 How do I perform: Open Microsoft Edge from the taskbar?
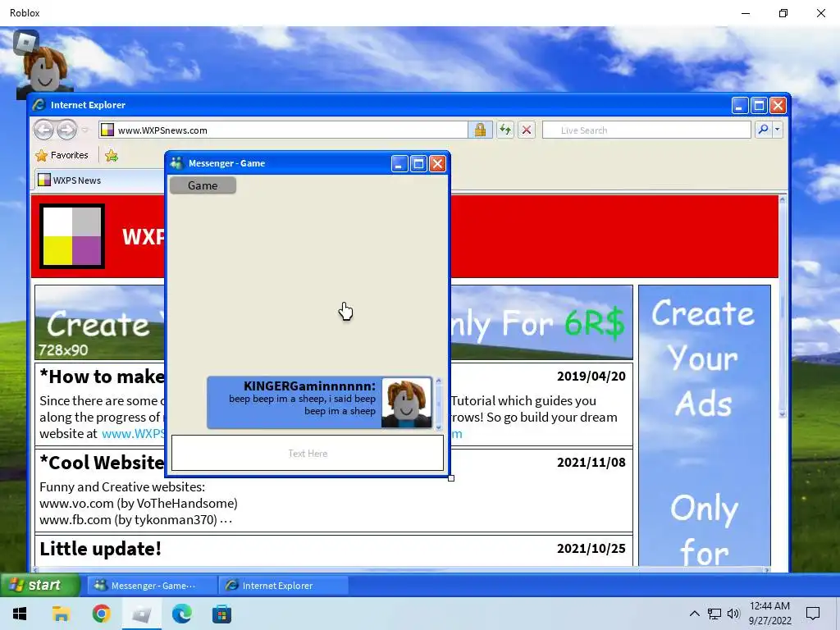(181, 614)
